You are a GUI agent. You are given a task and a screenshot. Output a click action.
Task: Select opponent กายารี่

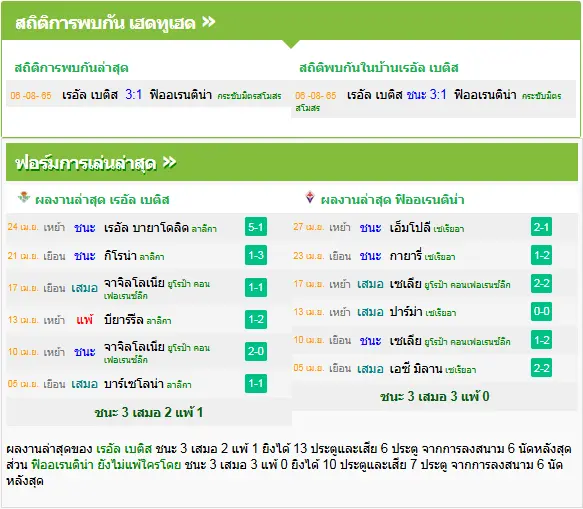coord(406,255)
